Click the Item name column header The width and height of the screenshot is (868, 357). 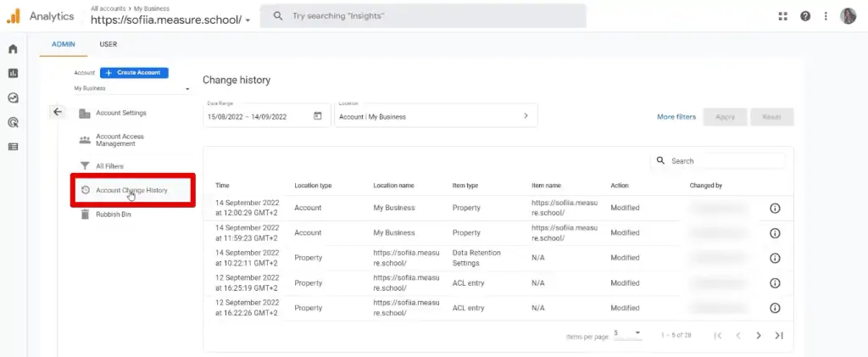pyautogui.click(x=546, y=186)
